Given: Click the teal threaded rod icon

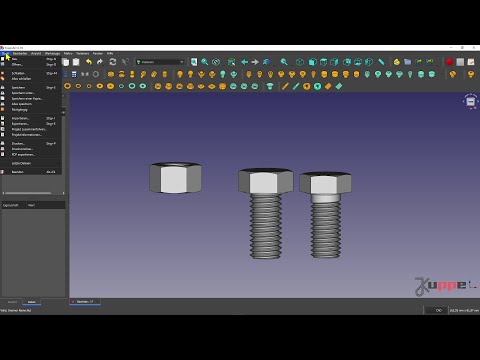Looking at the screenshot, I should click(x=296, y=86).
